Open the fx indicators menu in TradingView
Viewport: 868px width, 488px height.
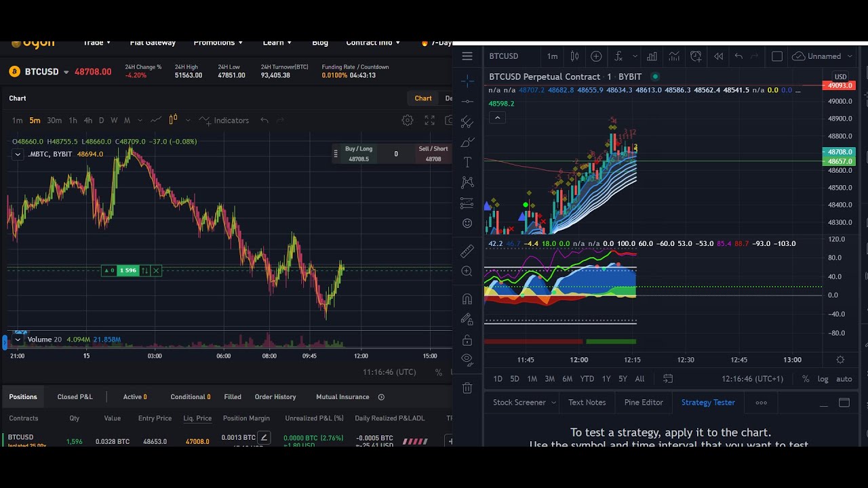(x=618, y=56)
